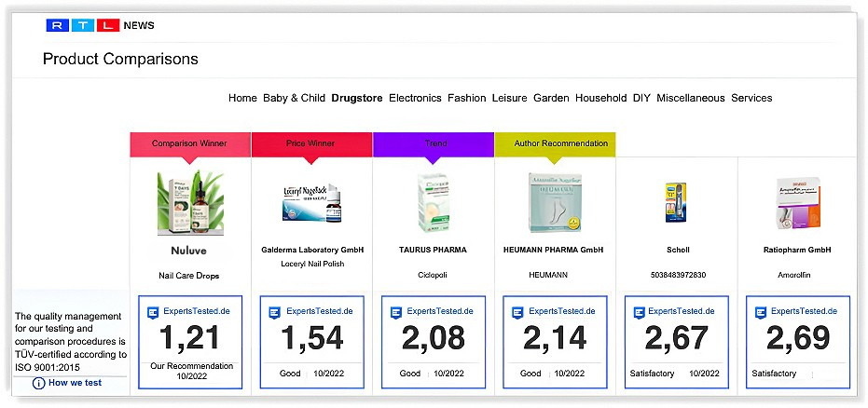Open the Scholl product image
This screenshot has height=408, width=868.
[677, 203]
